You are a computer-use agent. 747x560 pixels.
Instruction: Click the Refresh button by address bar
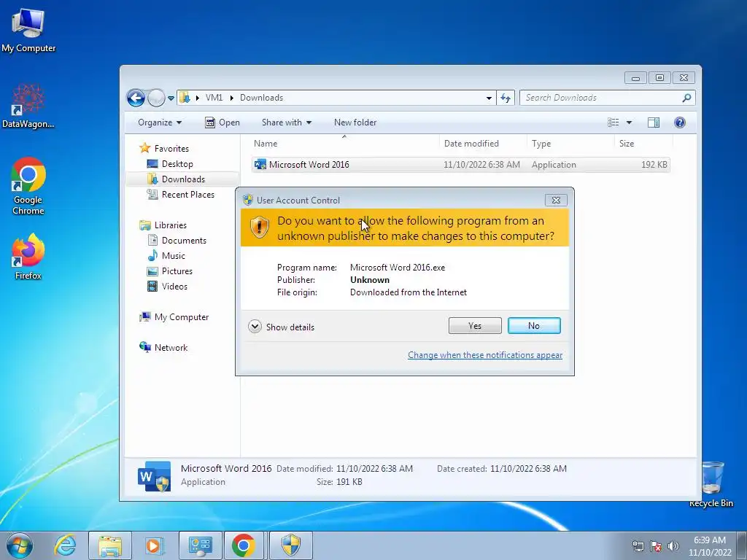click(x=505, y=98)
